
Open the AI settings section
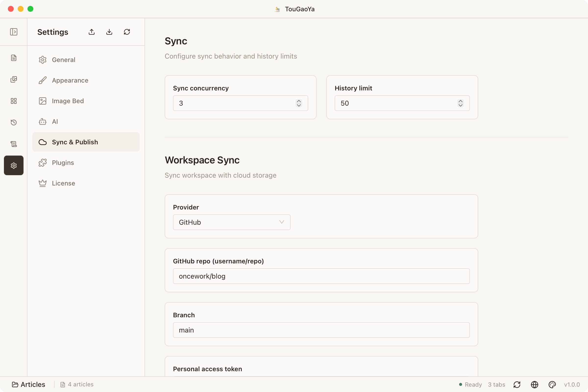point(86,122)
